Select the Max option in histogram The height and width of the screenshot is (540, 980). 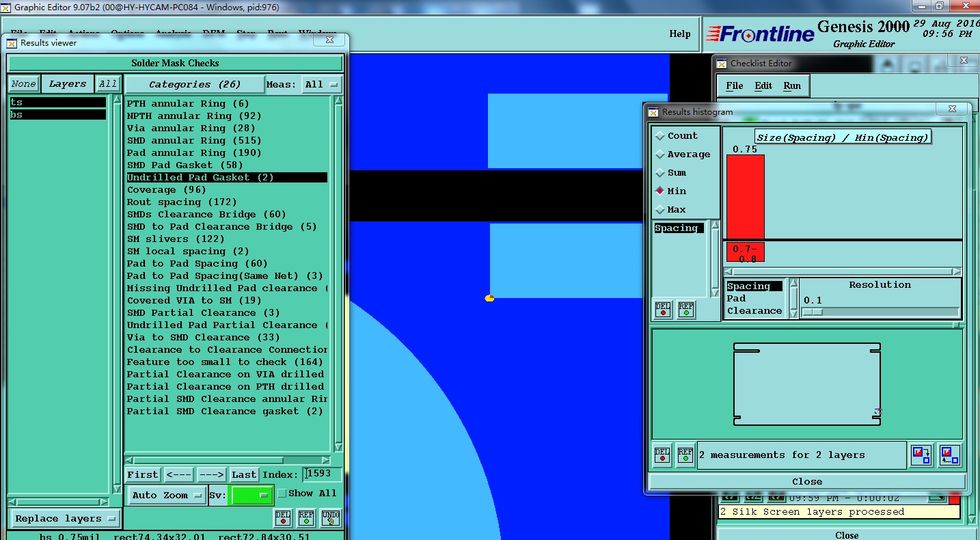tap(671, 210)
